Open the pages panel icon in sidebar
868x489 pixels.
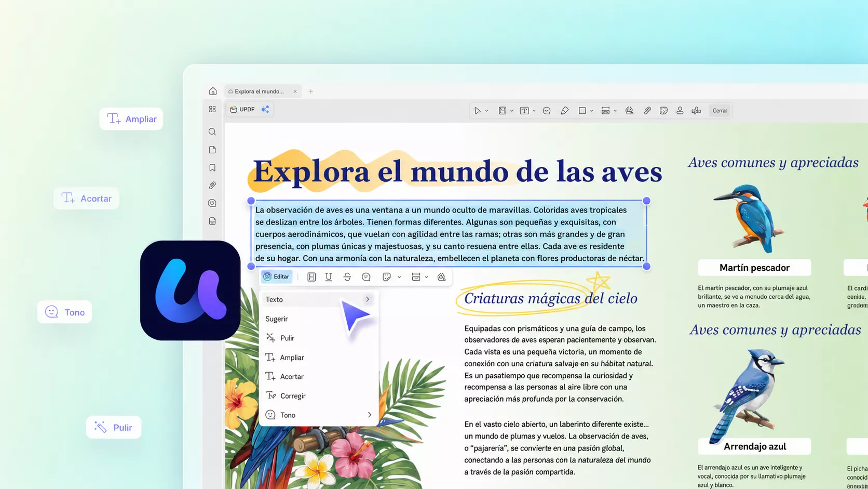click(212, 150)
